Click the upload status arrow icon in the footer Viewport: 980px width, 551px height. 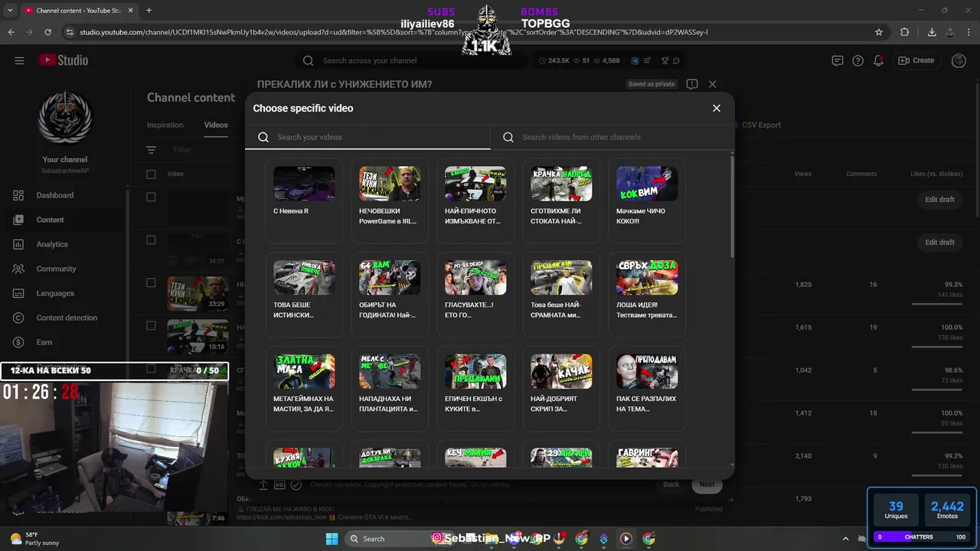tap(263, 484)
